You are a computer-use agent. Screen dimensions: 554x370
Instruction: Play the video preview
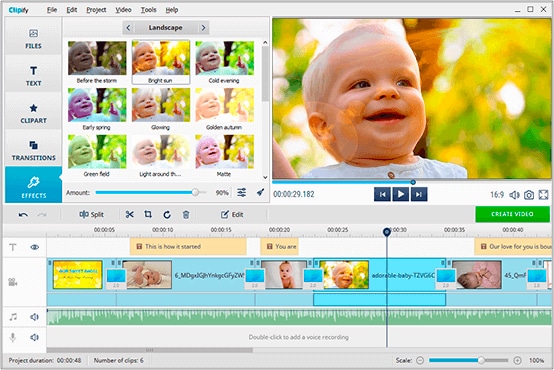pos(401,194)
